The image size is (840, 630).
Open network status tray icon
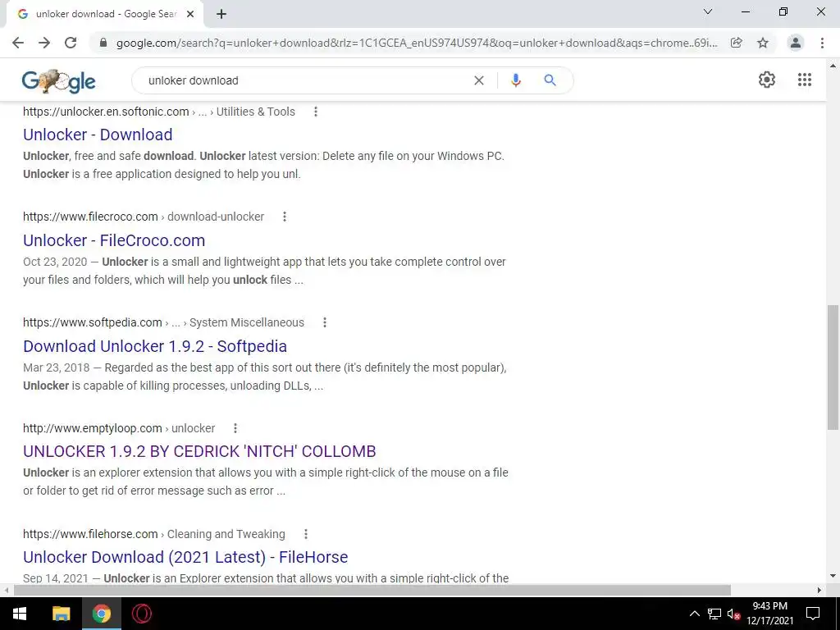[x=714, y=614]
